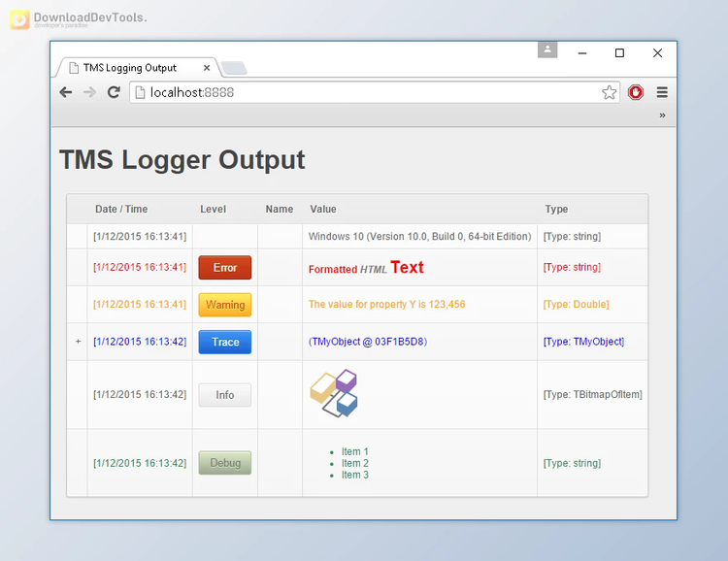The height and width of the screenshot is (561, 728).
Task: Close the browser window
Action: [x=657, y=53]
